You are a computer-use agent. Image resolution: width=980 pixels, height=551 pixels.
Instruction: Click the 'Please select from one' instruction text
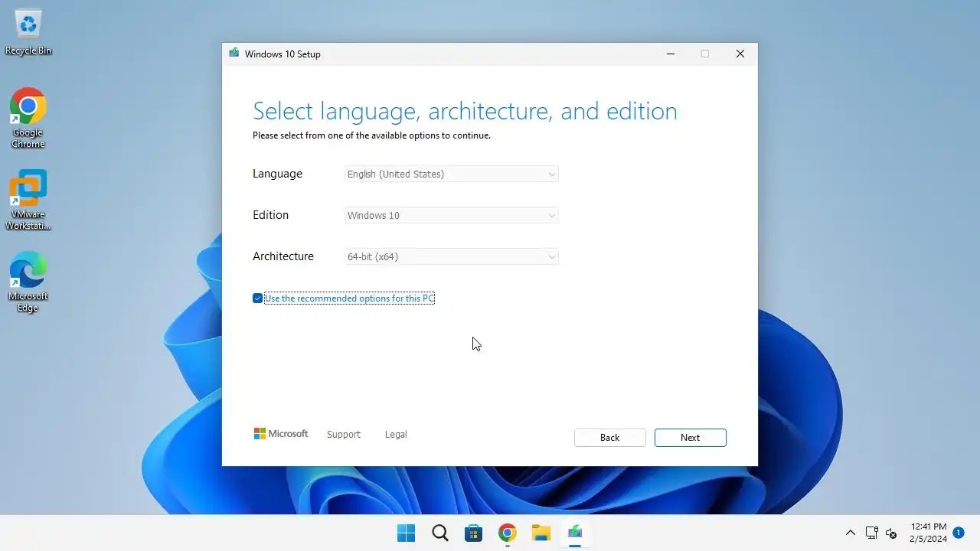(371, 135)
